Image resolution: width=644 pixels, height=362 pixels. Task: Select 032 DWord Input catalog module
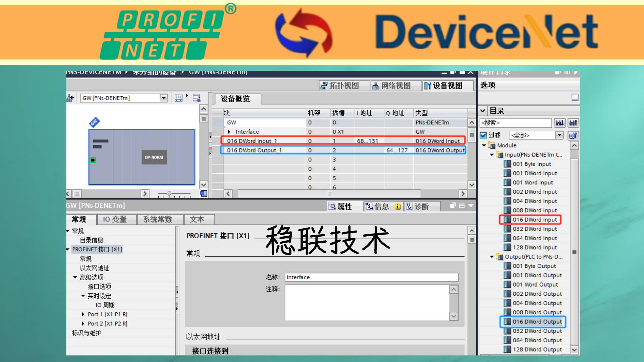(x=535, y=229)
